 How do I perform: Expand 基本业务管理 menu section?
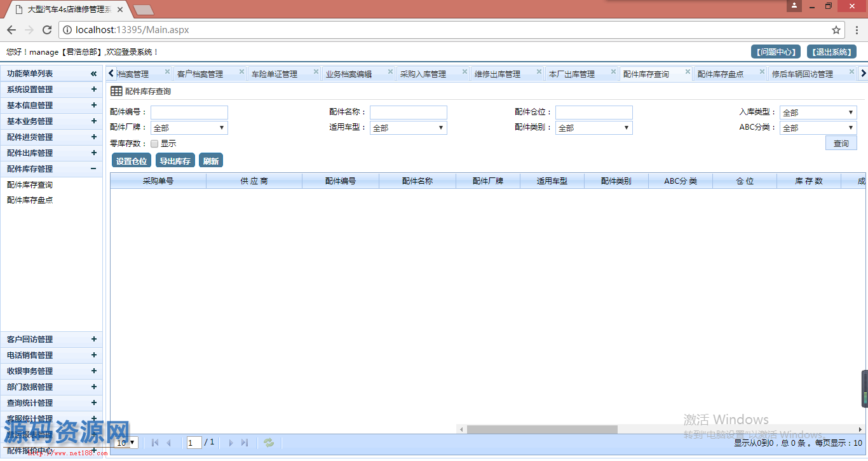coord(94,121)
